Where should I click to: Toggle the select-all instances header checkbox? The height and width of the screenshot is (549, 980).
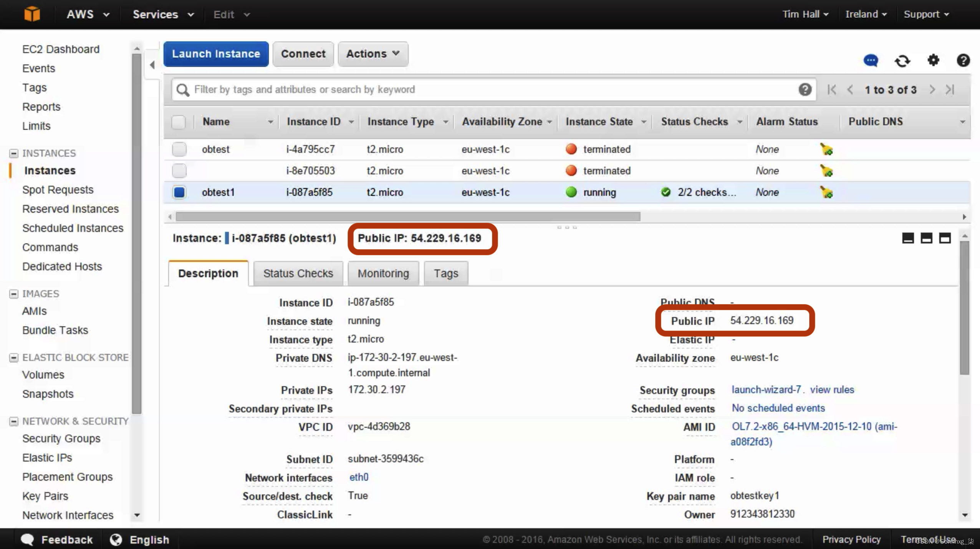pos(179,122)
